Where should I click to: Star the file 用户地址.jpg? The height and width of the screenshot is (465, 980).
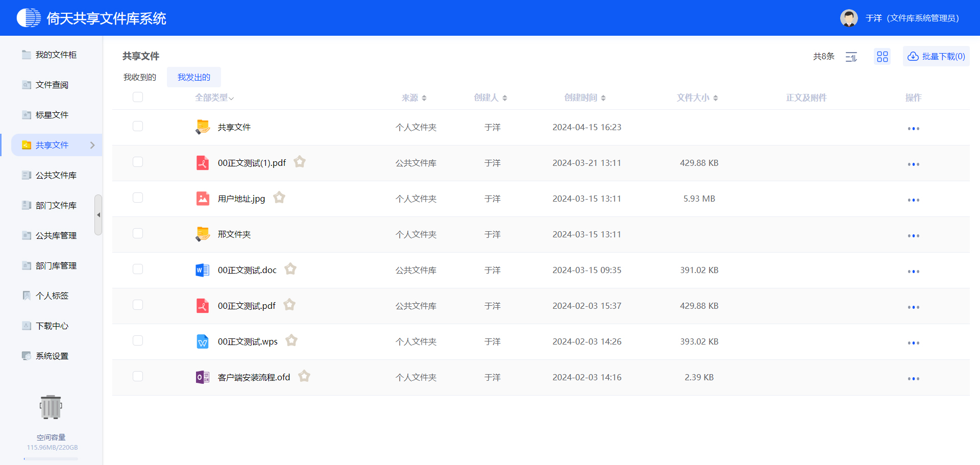pyautogui.click(x=279, y=198)
